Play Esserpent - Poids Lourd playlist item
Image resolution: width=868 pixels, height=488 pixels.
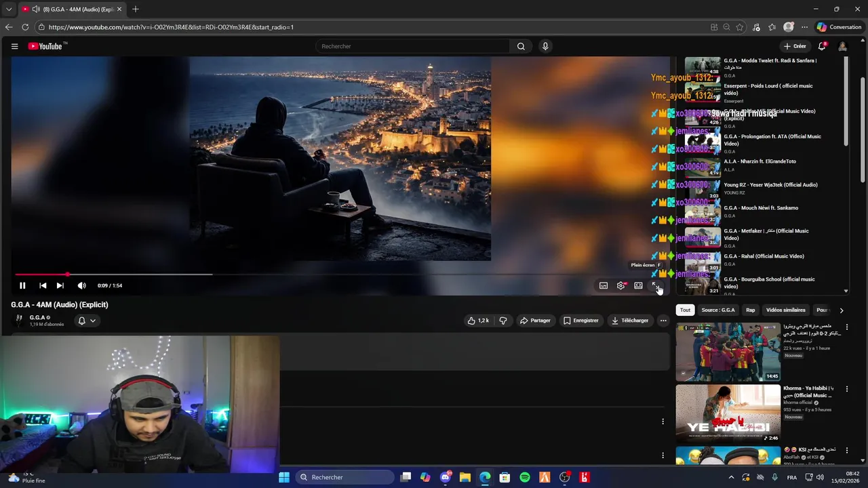click(763, 93)
